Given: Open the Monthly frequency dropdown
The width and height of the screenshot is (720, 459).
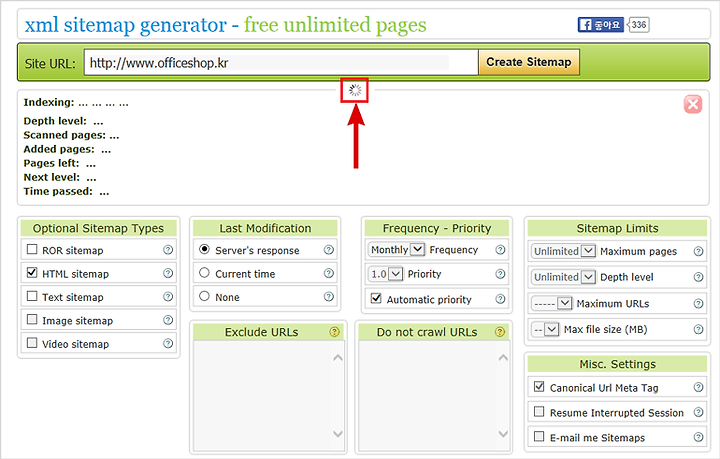Looking at the screenshot, I should tap(397, 249).
